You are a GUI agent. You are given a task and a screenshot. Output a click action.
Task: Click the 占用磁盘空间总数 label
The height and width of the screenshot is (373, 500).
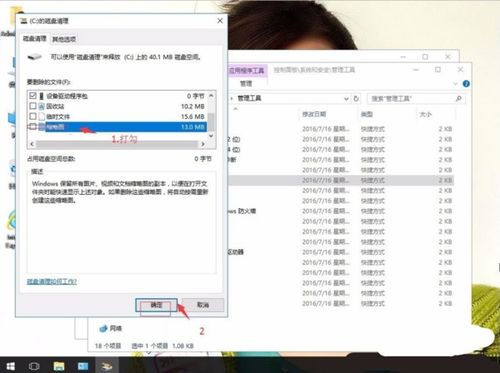pyautogui.click(x=51, y=159)
